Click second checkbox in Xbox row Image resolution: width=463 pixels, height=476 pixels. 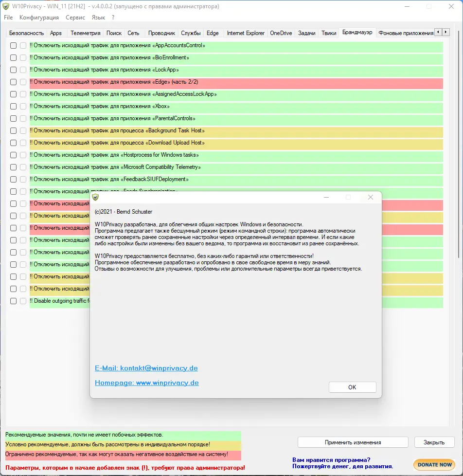(x=23, y=106)
